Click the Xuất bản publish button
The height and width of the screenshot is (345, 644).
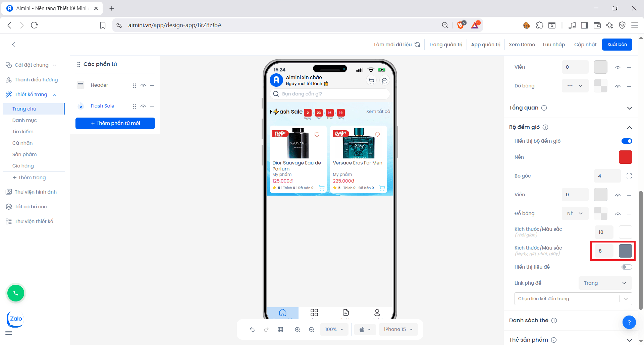617,45
